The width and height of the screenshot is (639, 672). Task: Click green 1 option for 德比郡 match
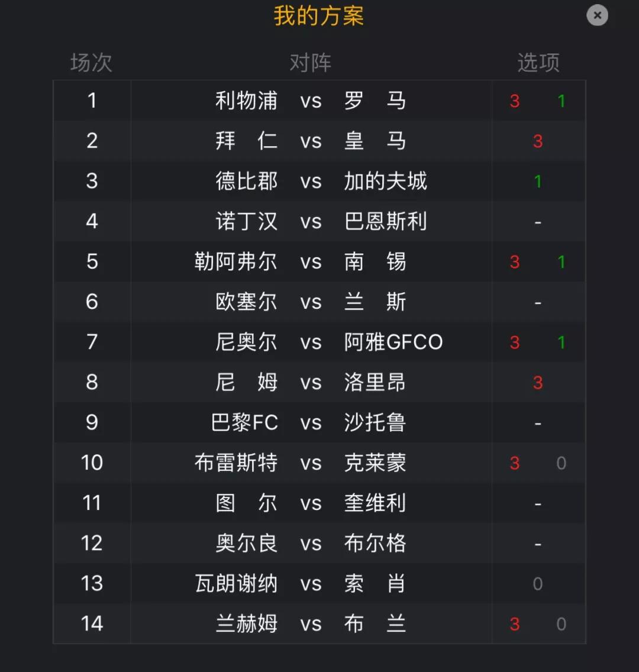(538, 182)
